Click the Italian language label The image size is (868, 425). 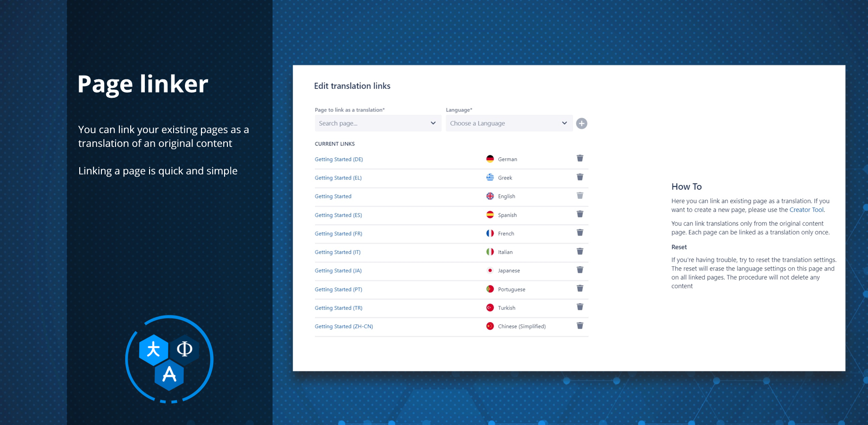click(505, 252)
